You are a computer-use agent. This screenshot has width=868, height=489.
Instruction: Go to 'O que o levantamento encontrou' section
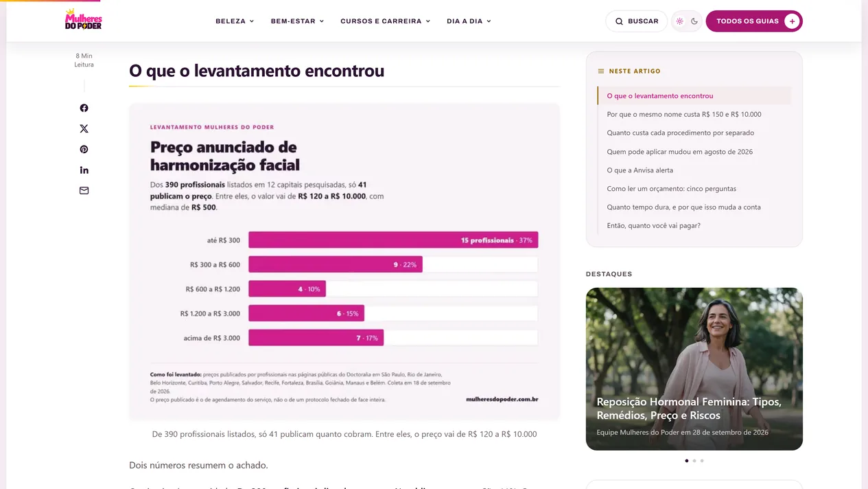pos(694,95)
